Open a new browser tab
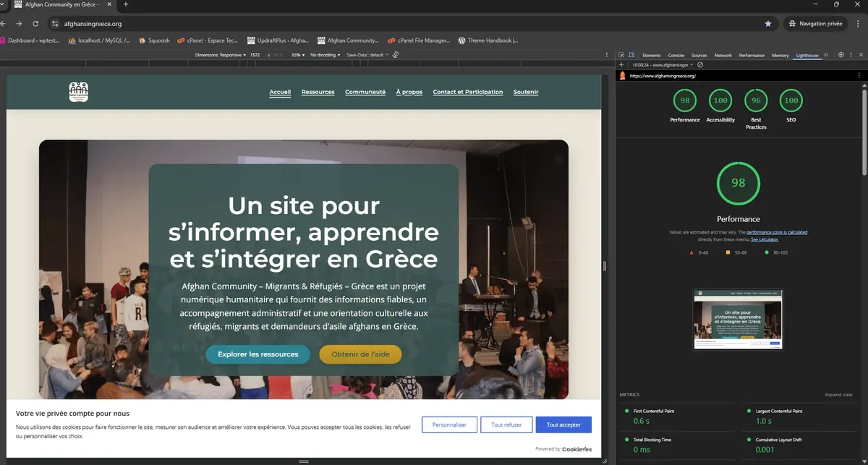Screen dimensions: 868x465 (x=126, y=4)
